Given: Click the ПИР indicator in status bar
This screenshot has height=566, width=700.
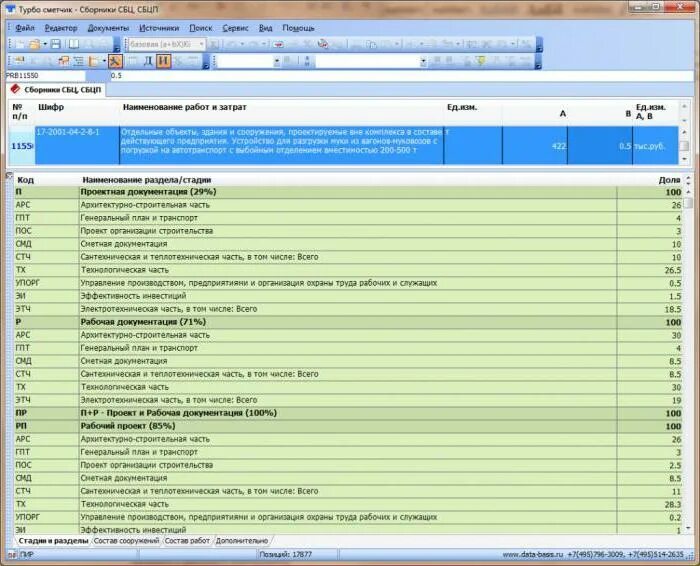Looking at the screenshot, I should (x=27, y=554).
